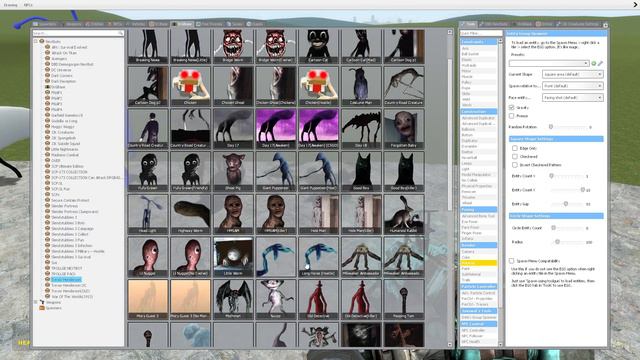This screenshot has width=640, height=360.
Task: Spawn the Head Light NPC
Action: click(x=148, y=214)
